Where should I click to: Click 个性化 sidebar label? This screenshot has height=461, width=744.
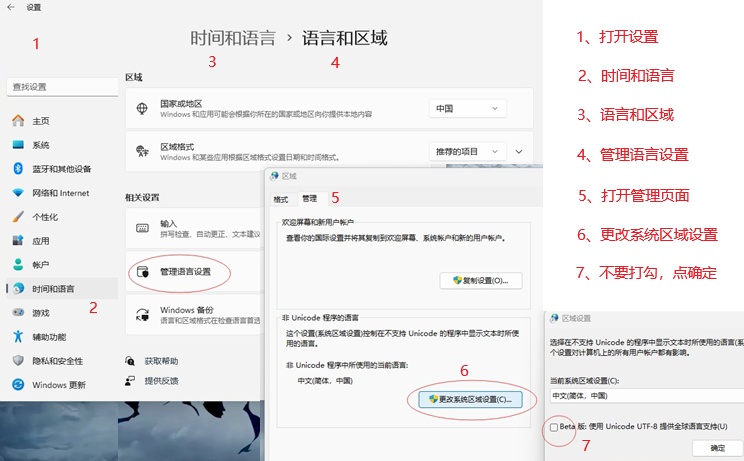(x=45, y=217)
